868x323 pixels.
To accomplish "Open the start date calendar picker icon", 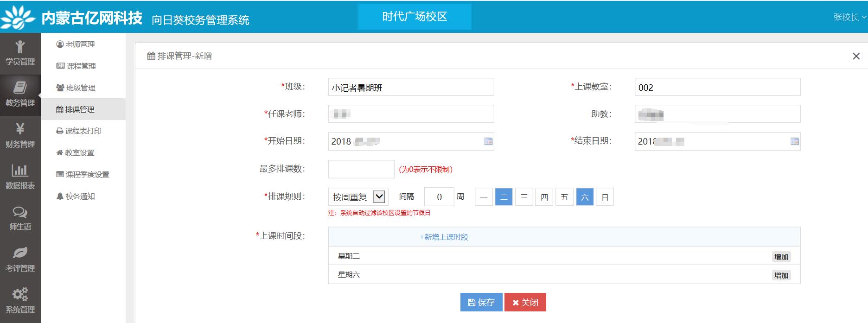I will click(x=488, y=141).
